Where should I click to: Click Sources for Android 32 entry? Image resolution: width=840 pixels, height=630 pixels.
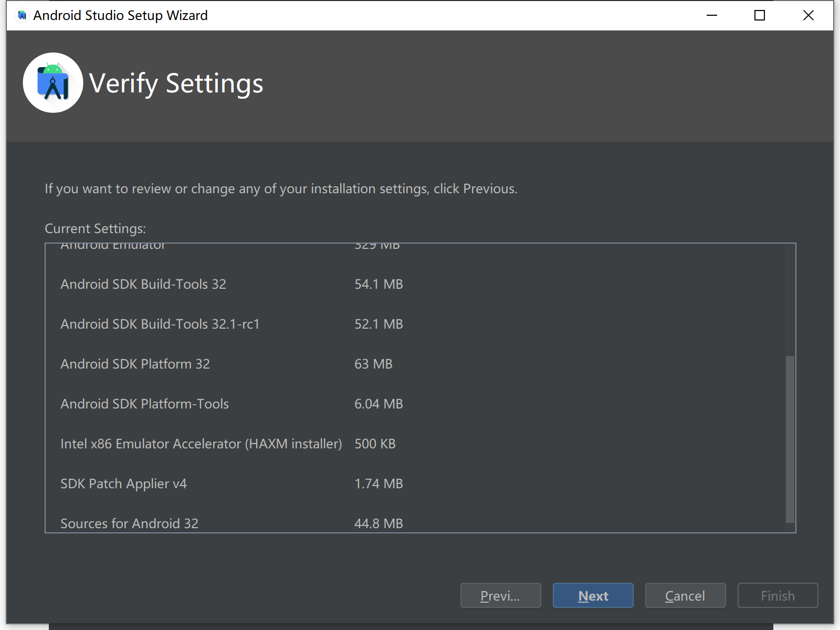(129, 523)
